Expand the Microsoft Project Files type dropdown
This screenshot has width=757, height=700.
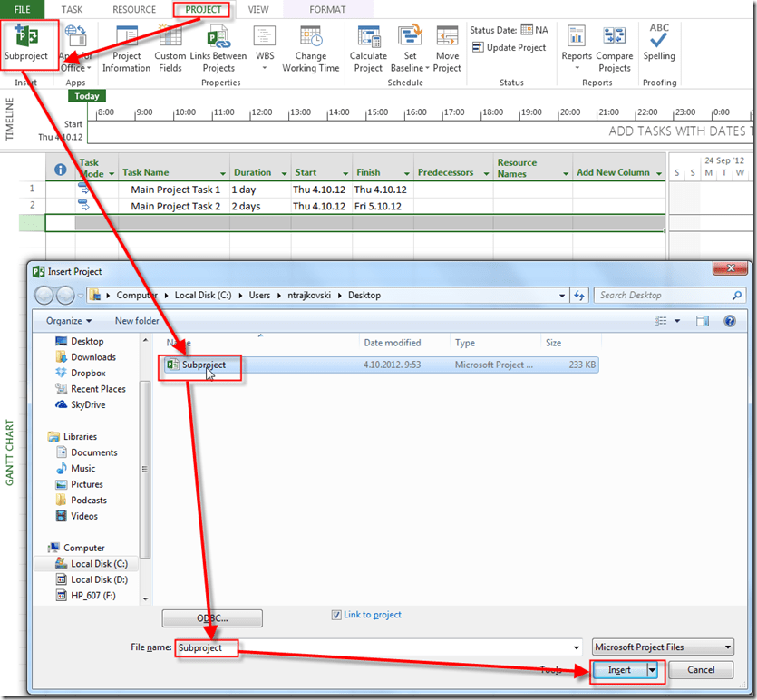[x=727, y=647]
